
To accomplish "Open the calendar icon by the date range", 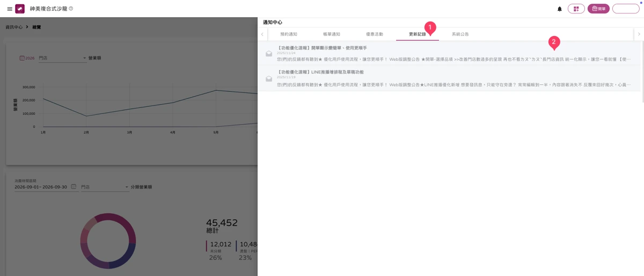I will [74, 187].
